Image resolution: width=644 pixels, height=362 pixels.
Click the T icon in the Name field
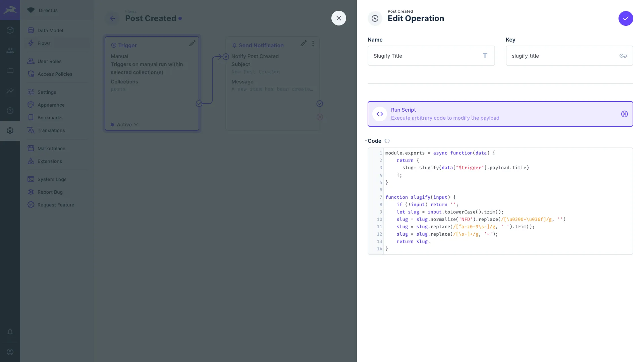pyautogui.click(x=485, y=56)
